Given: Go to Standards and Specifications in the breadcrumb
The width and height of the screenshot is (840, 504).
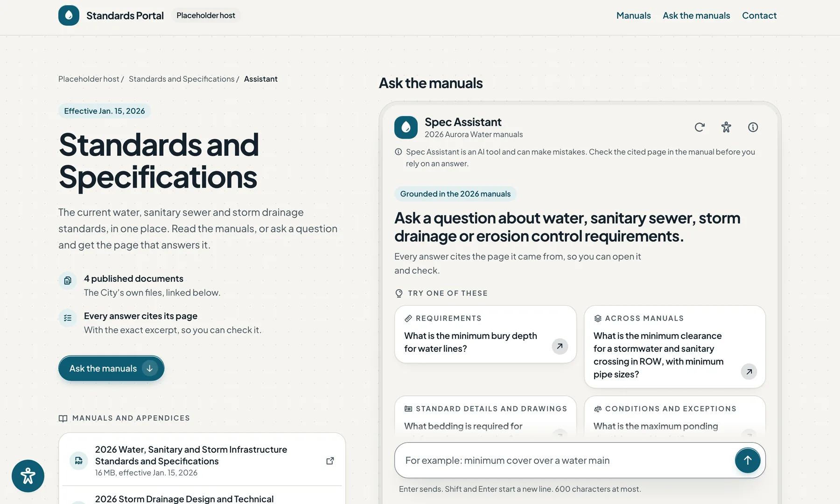Looking at the screenshot, I should [x=182, y=79].
